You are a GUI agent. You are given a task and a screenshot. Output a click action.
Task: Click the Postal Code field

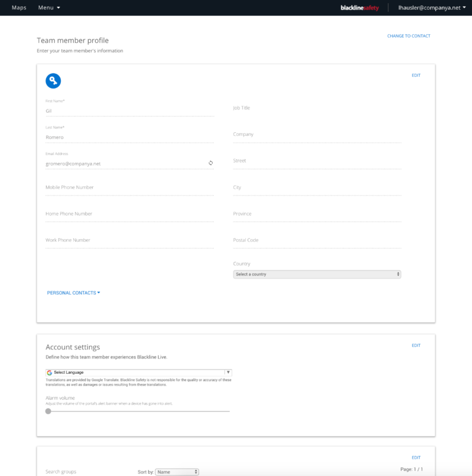pos(317,240)
